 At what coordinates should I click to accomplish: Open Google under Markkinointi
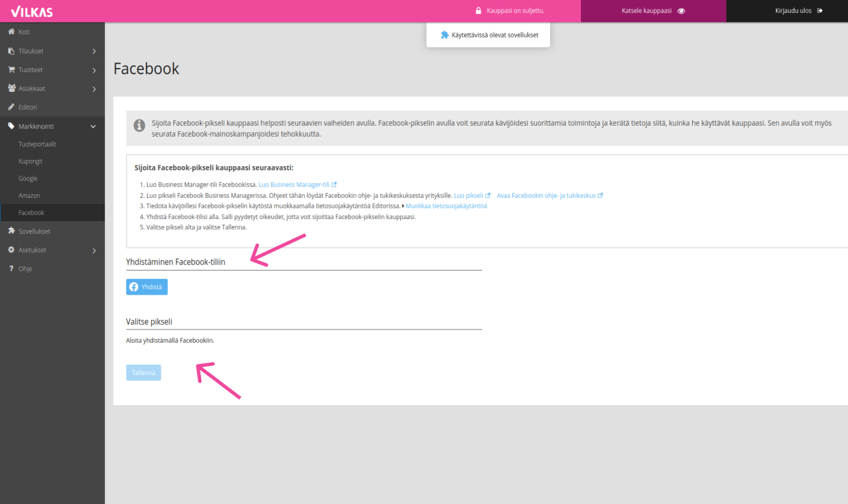pos(28,179)
